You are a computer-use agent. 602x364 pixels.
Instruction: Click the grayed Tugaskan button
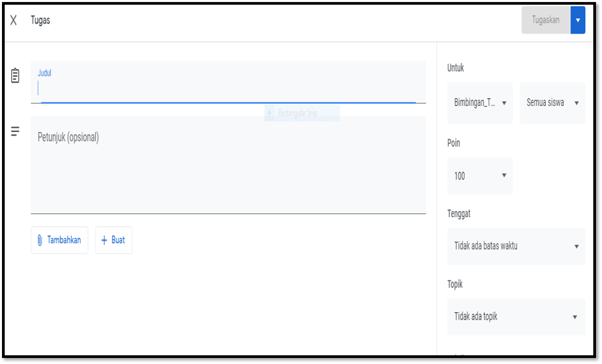pos(546,20)
